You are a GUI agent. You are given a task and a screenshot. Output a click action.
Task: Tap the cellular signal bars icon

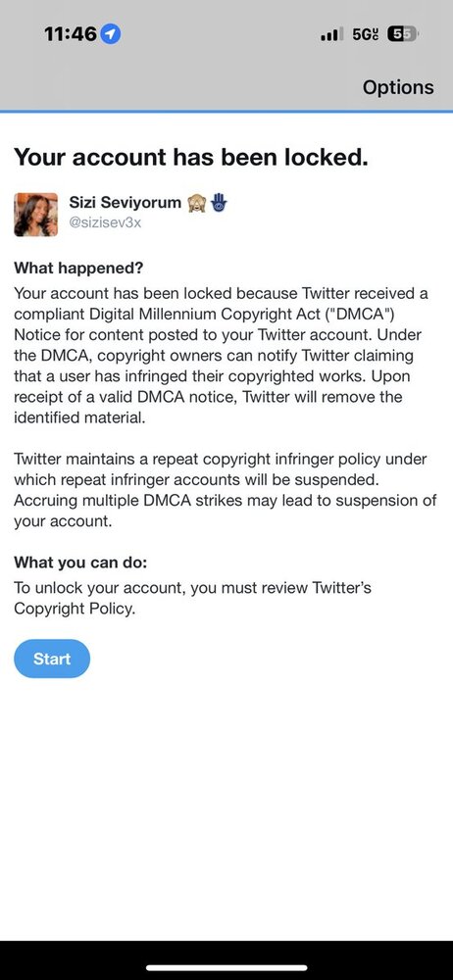point(331,35)
